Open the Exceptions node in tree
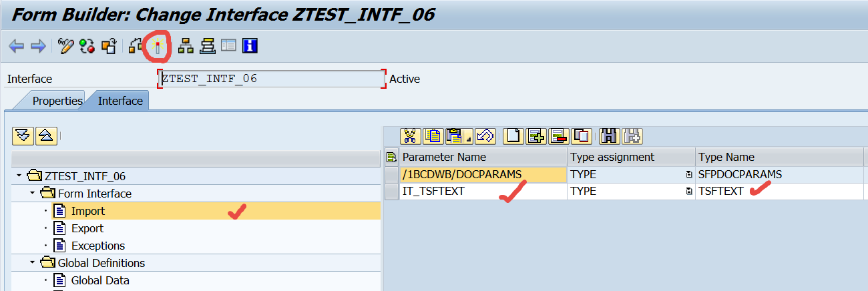This screenshot has width=868, height=291. [98, 246]
